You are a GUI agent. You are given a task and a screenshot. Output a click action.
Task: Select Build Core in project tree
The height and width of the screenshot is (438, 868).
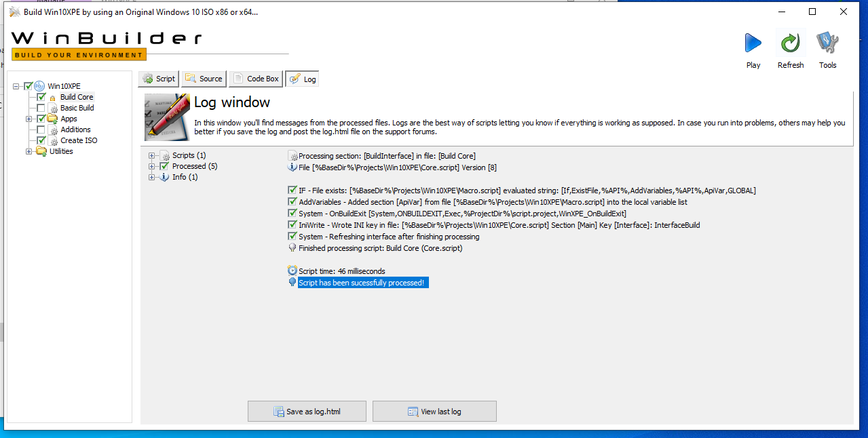click(x=77, y=97)
